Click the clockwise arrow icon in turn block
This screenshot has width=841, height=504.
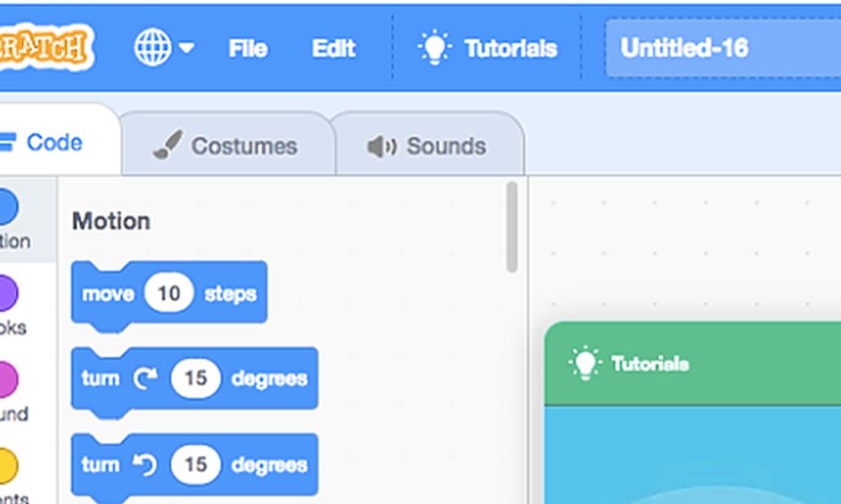click(x=146, y=378)
